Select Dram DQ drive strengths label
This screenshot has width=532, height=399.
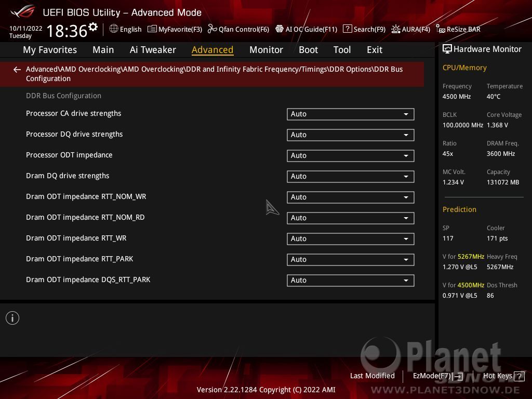point(68,176)
